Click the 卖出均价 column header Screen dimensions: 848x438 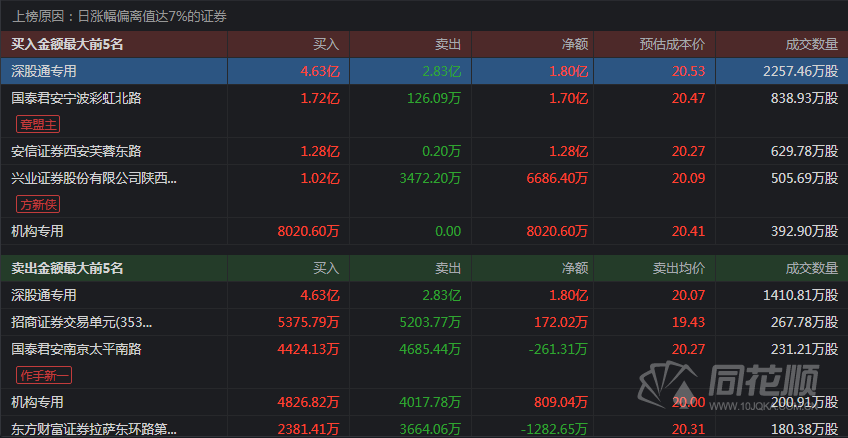pyautogui.click(x=679, y=268)
